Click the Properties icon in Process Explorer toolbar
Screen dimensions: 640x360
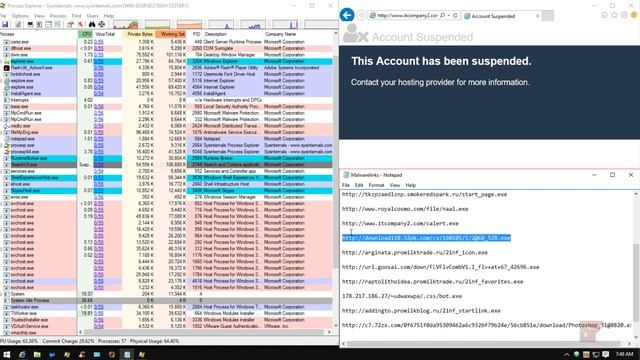[x=70, y=24]
